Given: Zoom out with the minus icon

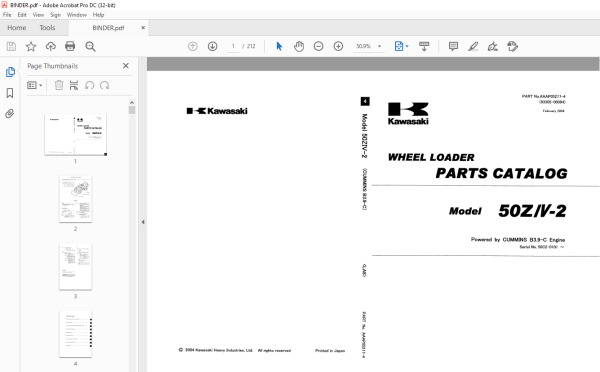Looking at the screenshot, I should coord(318,47).
